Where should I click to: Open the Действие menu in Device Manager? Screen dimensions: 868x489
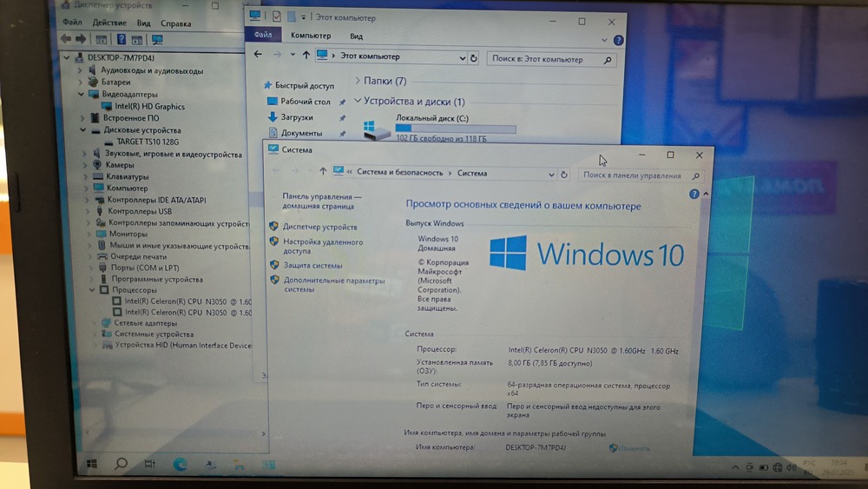point(108,23)
